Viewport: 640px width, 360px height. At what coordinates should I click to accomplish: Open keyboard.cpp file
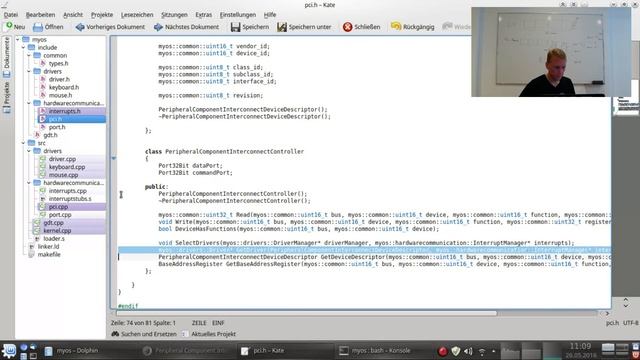tap(67, 167)
